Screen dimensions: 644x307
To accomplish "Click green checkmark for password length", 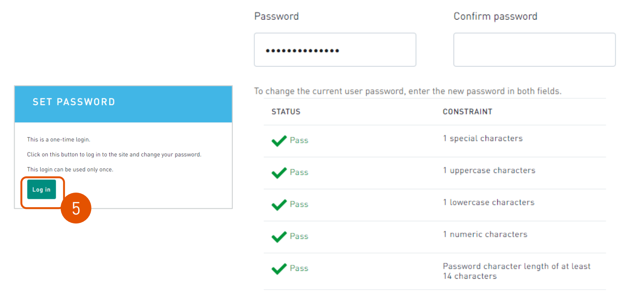I will click(x=279, y=269).
